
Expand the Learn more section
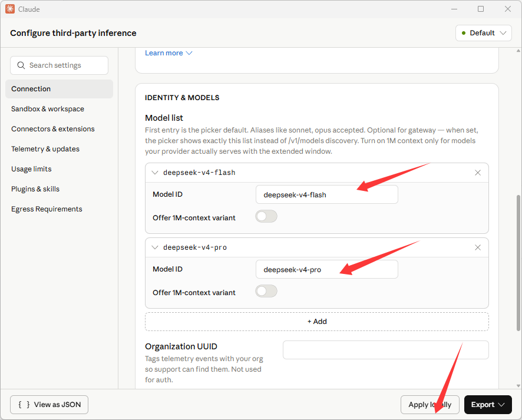[x=169, y=53]
